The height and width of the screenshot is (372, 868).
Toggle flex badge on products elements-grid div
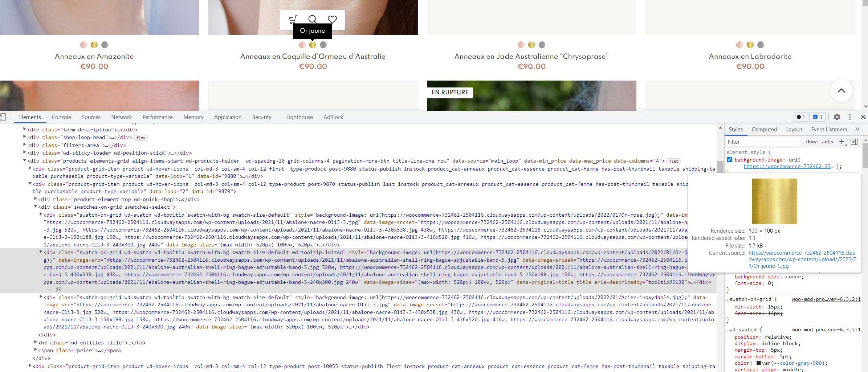click(x=674, y=161)
